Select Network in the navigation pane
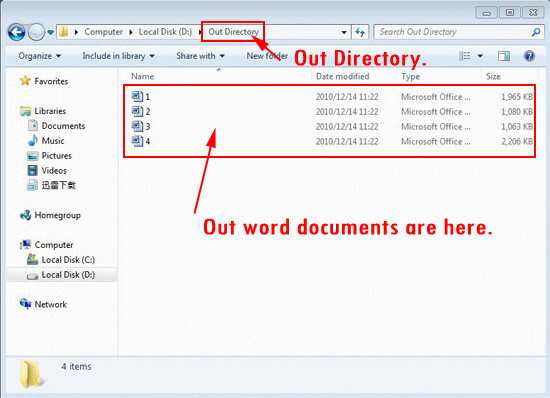Viewport: 550px width, 398px height. tap(51, 304)
